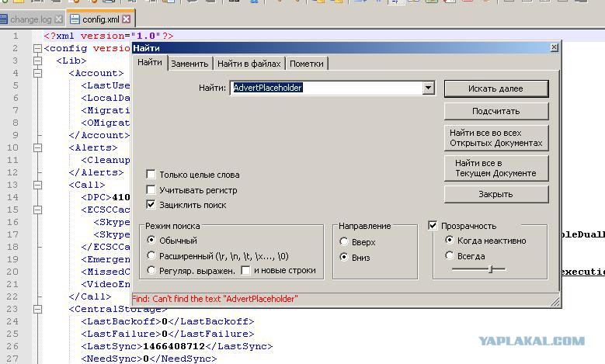
Task: Click the <LastBackoff>0</LastBackoff> line
Action: point(168,321)
